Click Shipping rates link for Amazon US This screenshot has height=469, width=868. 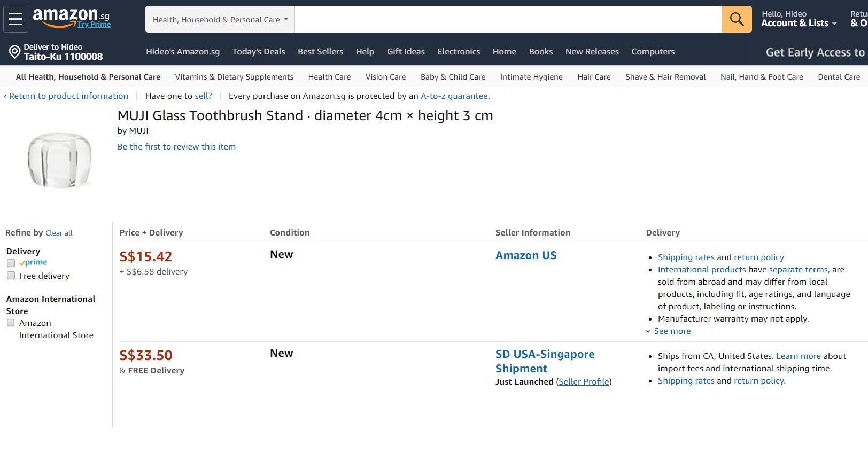pyautogui.click(x=686, y=257)
